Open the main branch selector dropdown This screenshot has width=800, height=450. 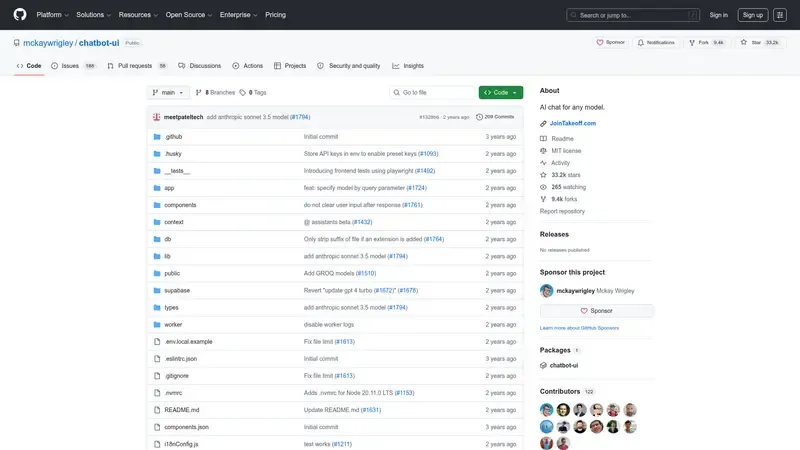(x=168, y=92)
